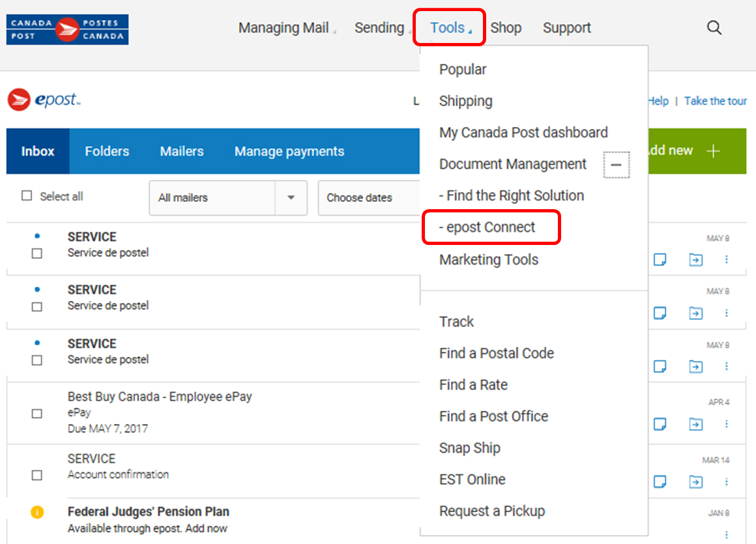Click the Help link
756x544 pixels.
[658, 101]
